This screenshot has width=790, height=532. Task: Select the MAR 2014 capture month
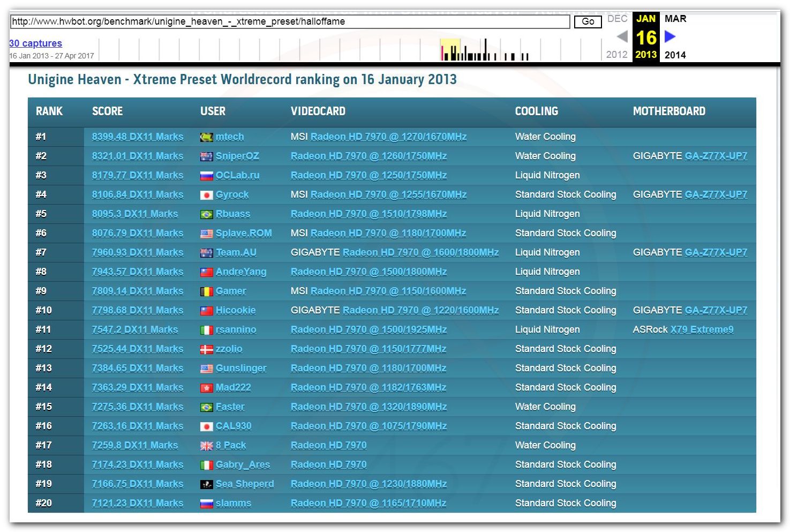pyautogui.click(x=675, y=19)
